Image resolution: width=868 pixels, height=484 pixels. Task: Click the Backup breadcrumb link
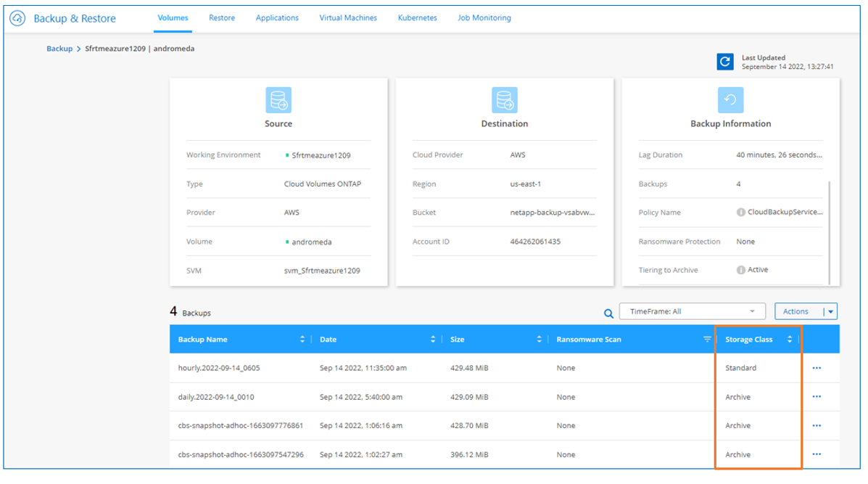tap(59, 49)
